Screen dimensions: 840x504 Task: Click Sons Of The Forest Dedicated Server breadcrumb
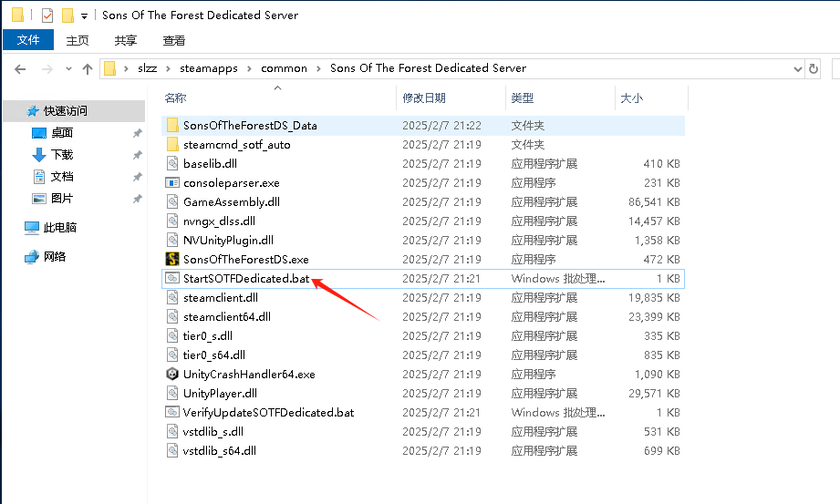(428, 68)
